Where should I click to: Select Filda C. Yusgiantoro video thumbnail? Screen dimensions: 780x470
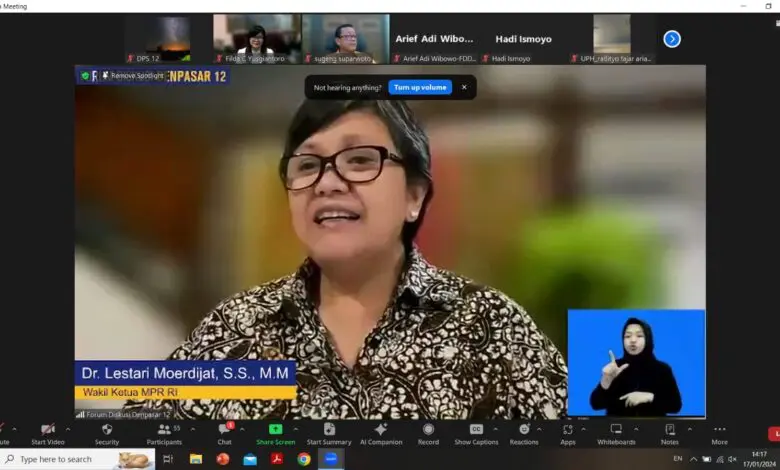pos(257,39)
